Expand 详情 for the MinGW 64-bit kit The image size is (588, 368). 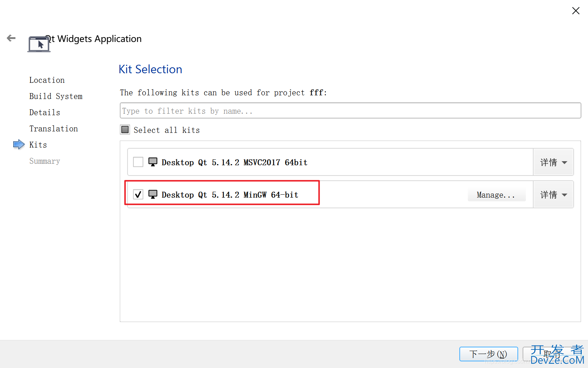click(553, 195)
